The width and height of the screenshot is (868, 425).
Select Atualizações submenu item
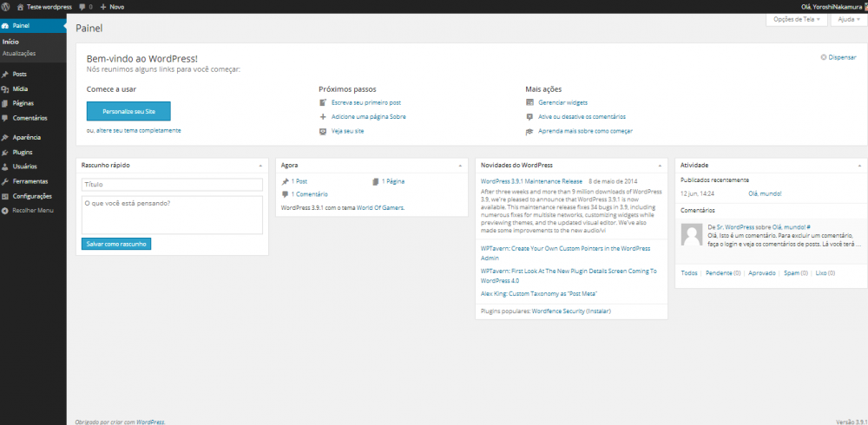click(x=19, y=53)
